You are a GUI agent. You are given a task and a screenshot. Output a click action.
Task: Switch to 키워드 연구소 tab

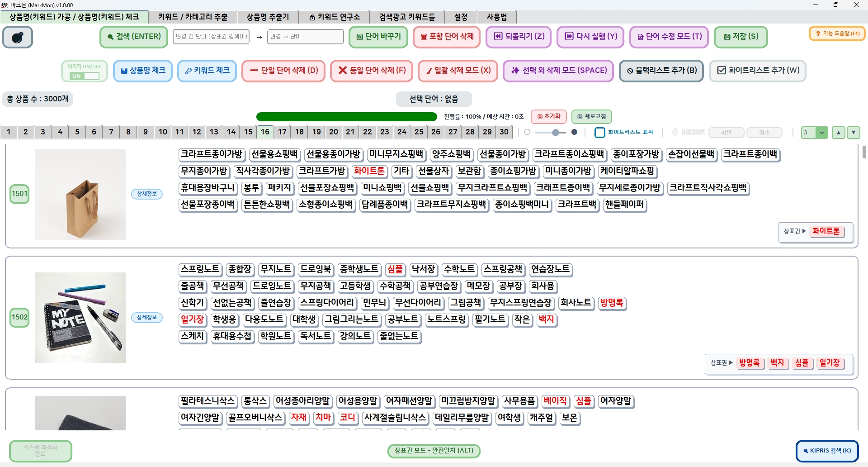tap(335, 17)
